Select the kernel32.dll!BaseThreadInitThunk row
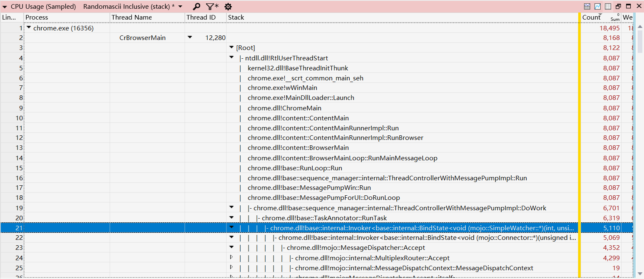 316,68
